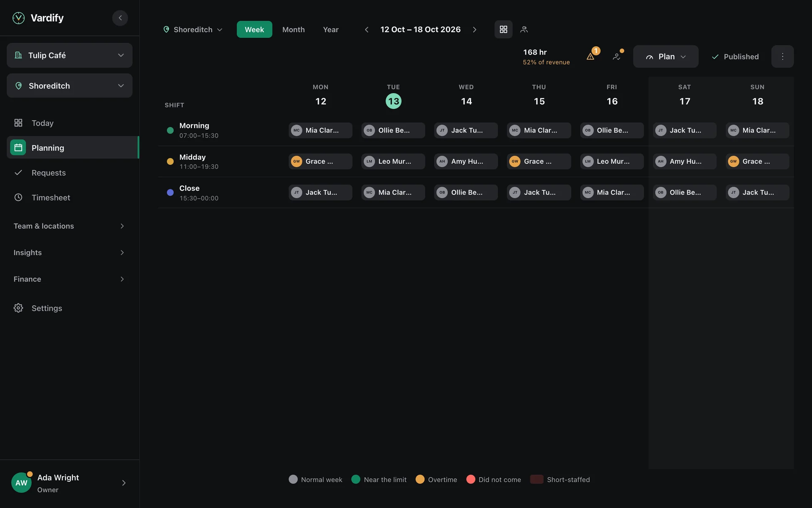
Task: Open the Timesheet page
Action: [69, 197]
